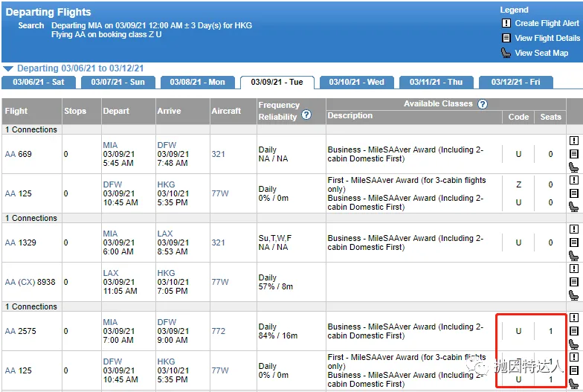Create flight alert for AA (CX) 8938
Image resolution: width=583 pixels, height=392 pixels.
click(x=574, y=269)
